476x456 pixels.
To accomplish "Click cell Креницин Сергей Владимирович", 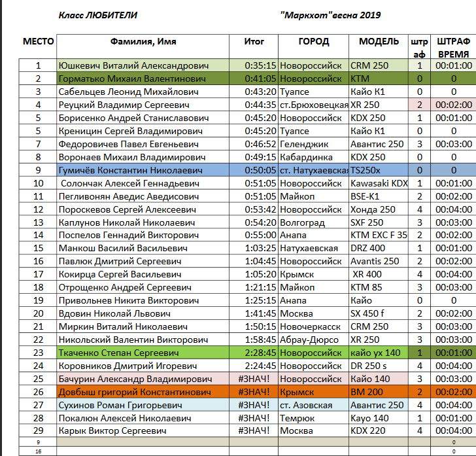I will pyautogui.click(x=143, y=131).
